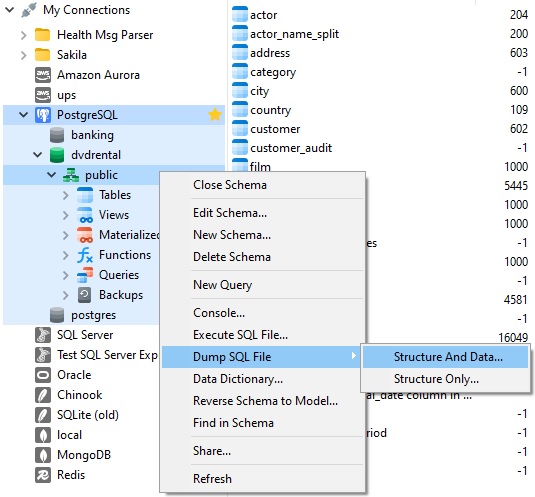Expand the Sakila folder
Image resolution: width=535 pixels, height=497 pixels.
pos(24,55)
